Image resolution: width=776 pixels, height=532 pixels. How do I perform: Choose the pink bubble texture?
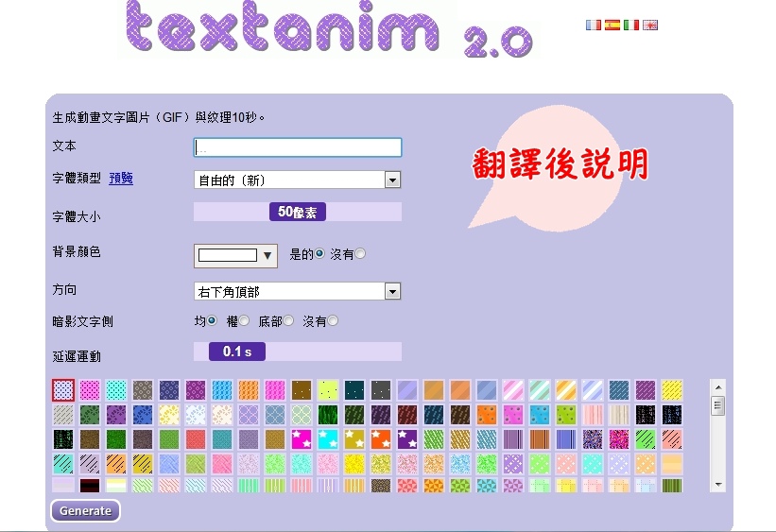(513, 415)
